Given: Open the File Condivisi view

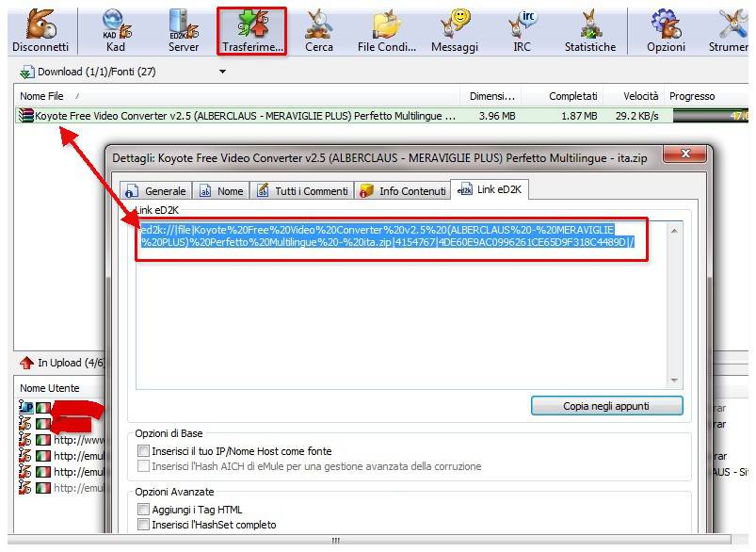Looking at the screenshot, I should pyautogui.click(x=385, y=28).
